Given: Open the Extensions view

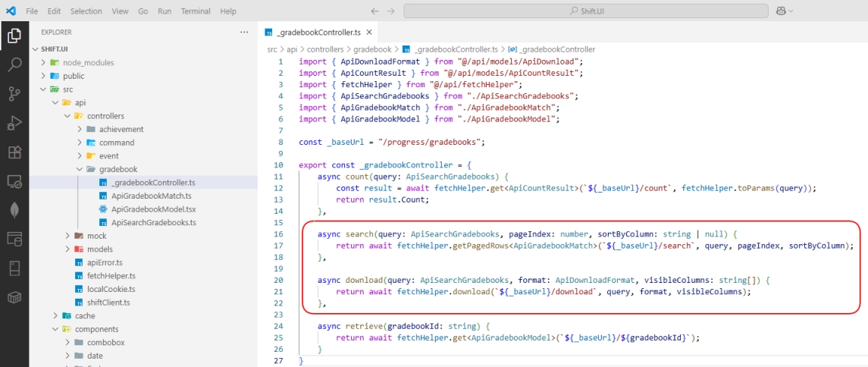Looking at the screenshot, I should (14, 152).
